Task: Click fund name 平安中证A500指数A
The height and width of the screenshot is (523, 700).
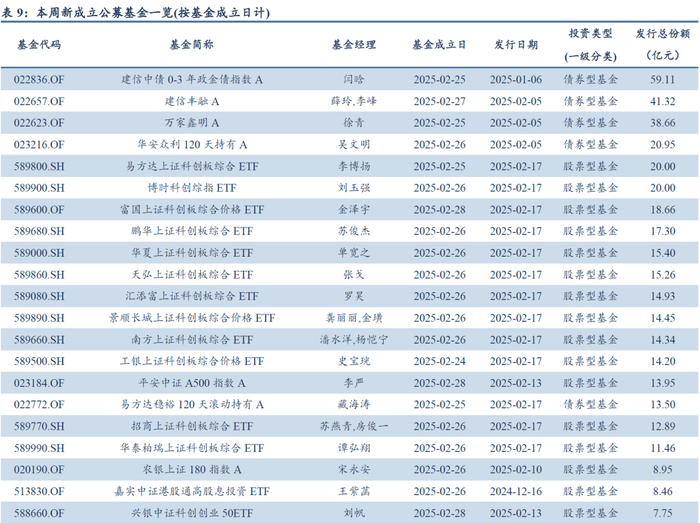Action: (x=192, y=383)
